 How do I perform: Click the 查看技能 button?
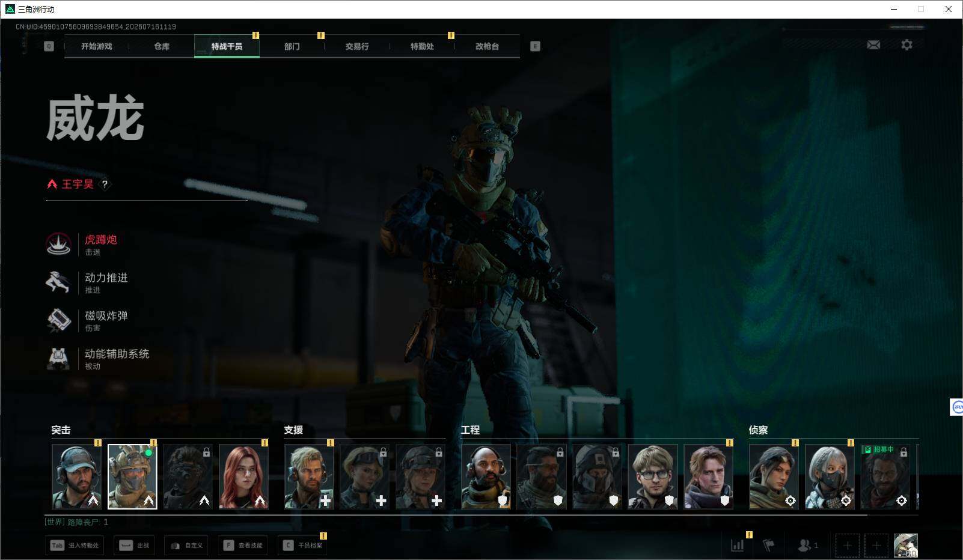[x=243, y=546]
